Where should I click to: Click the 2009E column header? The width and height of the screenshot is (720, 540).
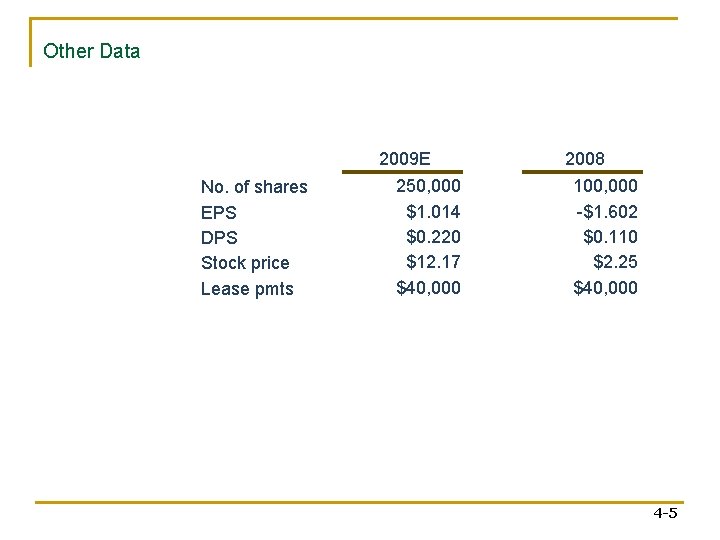coord(404,158)
